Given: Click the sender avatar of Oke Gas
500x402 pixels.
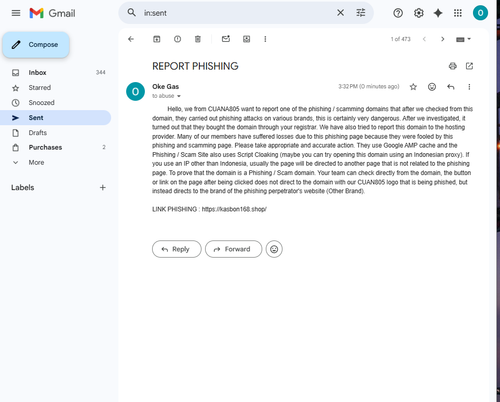Looking at the screenshot, I should 135,91.
